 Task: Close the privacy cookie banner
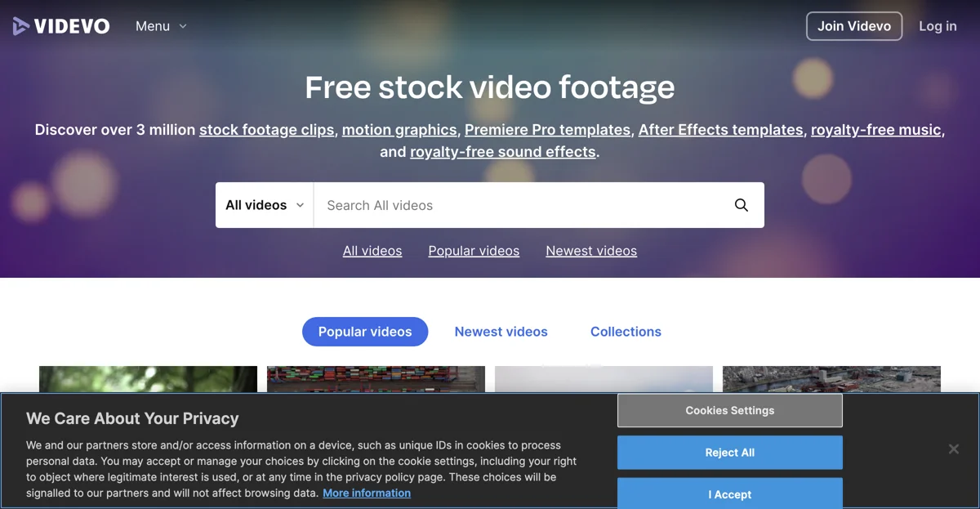tap(953, 449)
